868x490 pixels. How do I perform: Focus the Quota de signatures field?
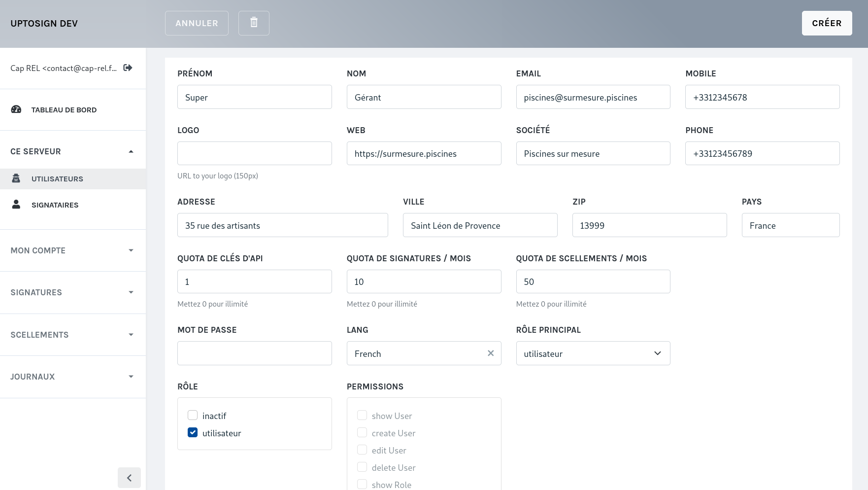click(424, 281)
